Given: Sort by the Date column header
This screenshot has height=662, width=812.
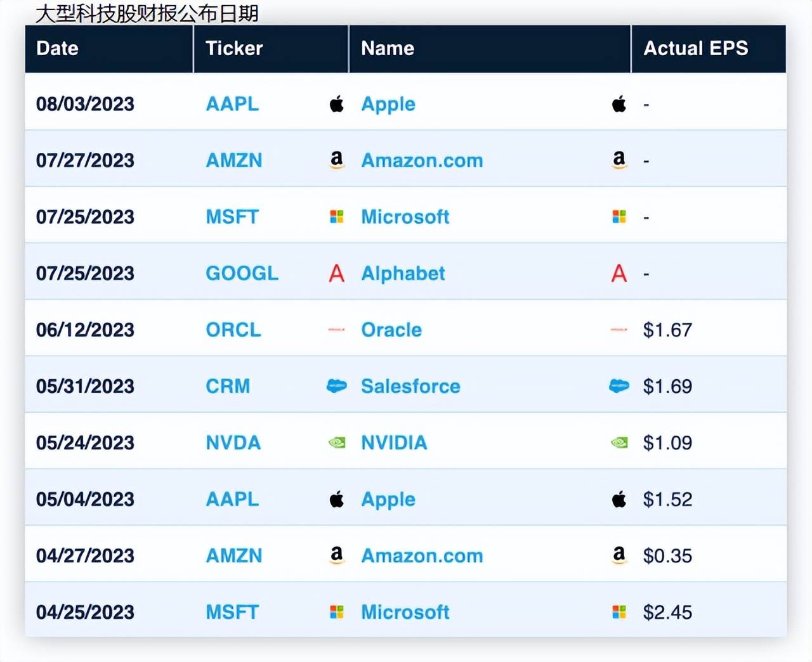Looking at the screenshot, I should tap(58, 48).
